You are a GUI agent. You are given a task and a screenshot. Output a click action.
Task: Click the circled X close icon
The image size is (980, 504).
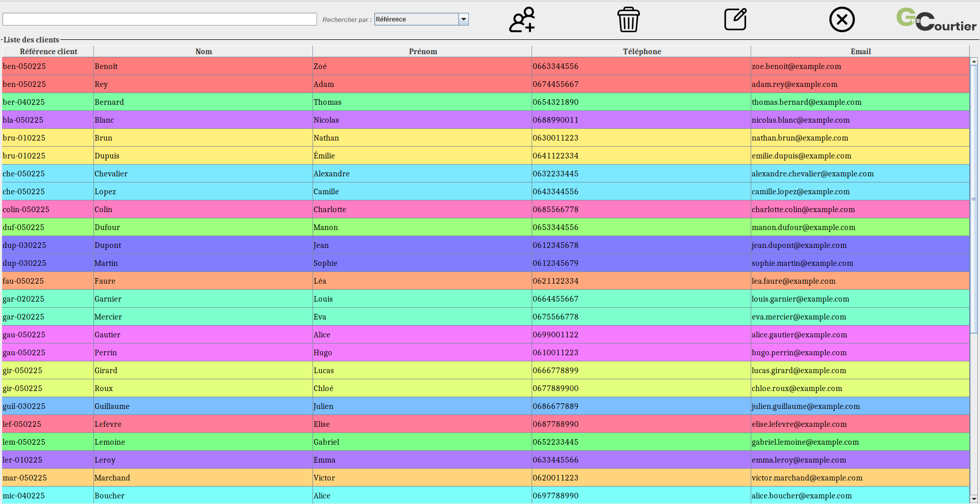pos(842,20)
